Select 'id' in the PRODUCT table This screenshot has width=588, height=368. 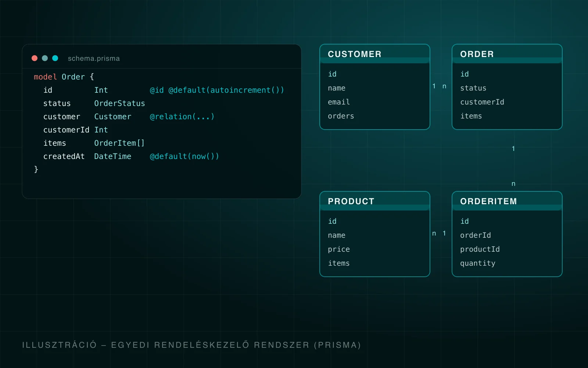coord(332,221)
